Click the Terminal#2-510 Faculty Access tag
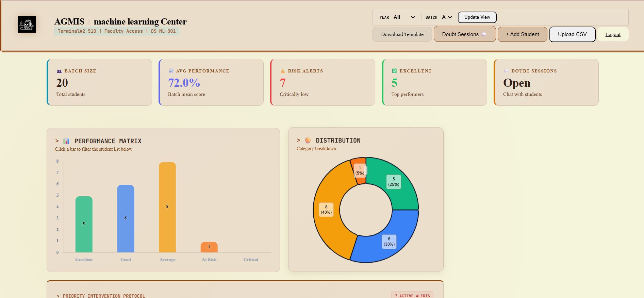Screen dimensions: 644x298 click(x=117, y=31)
